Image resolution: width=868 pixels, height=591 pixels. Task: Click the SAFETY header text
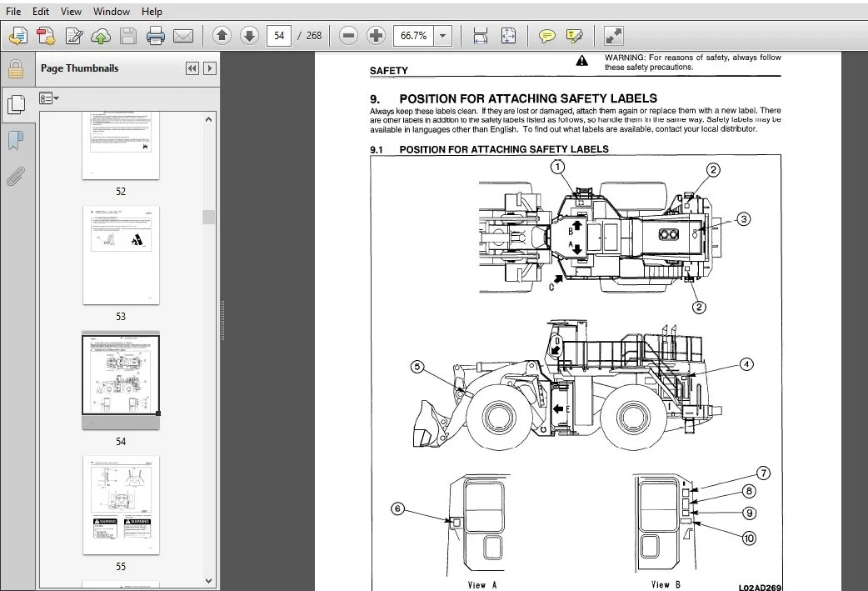coord(389,70)
